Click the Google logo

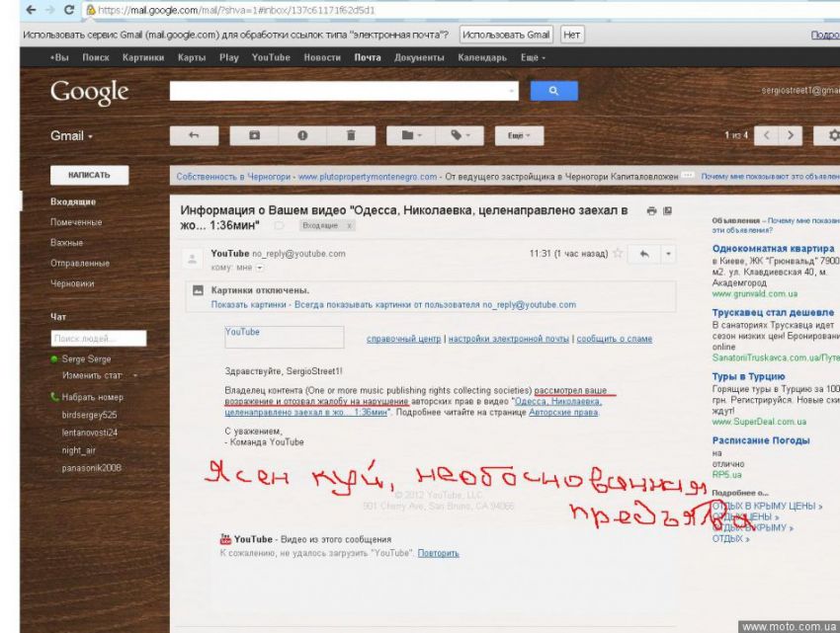(x=90, y=93)
